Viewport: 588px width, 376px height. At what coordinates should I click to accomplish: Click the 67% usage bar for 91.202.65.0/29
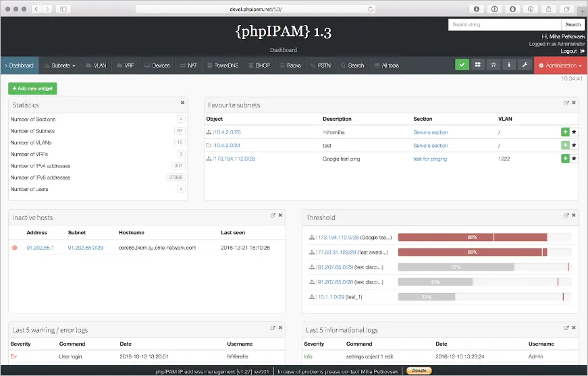456,267
